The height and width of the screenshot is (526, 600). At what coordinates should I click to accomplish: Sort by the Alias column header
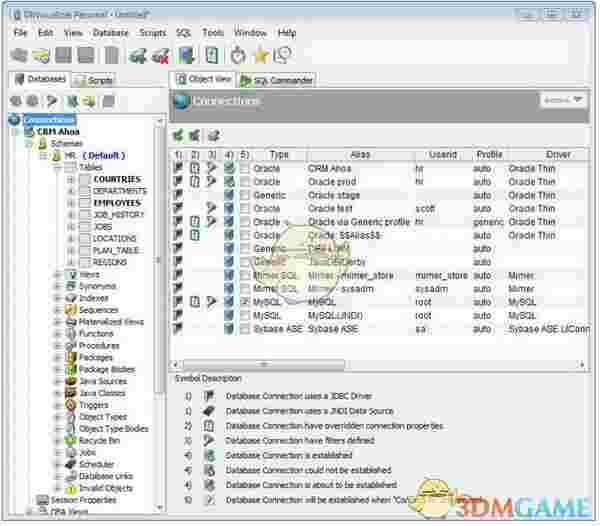click(x=360, y=155)
